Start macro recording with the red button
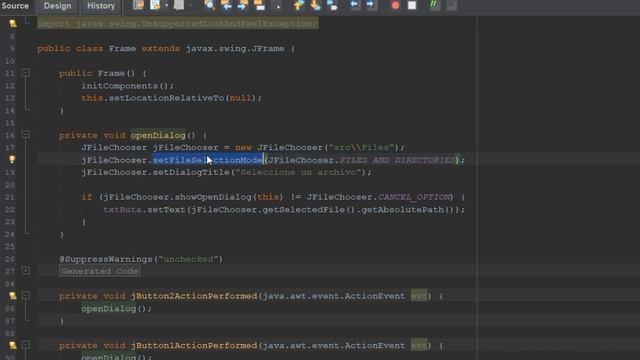 tap(395, 5)
